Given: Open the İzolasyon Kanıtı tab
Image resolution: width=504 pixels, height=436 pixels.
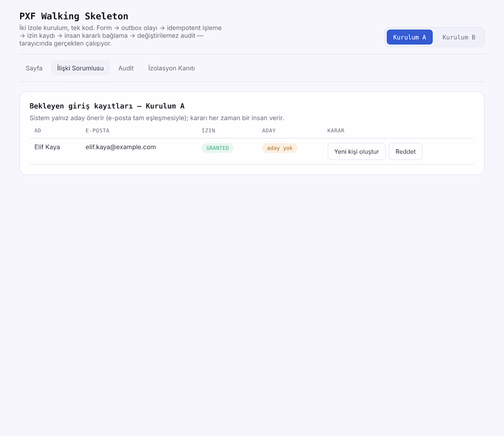Looking at the screenshot, I should 171,68.
